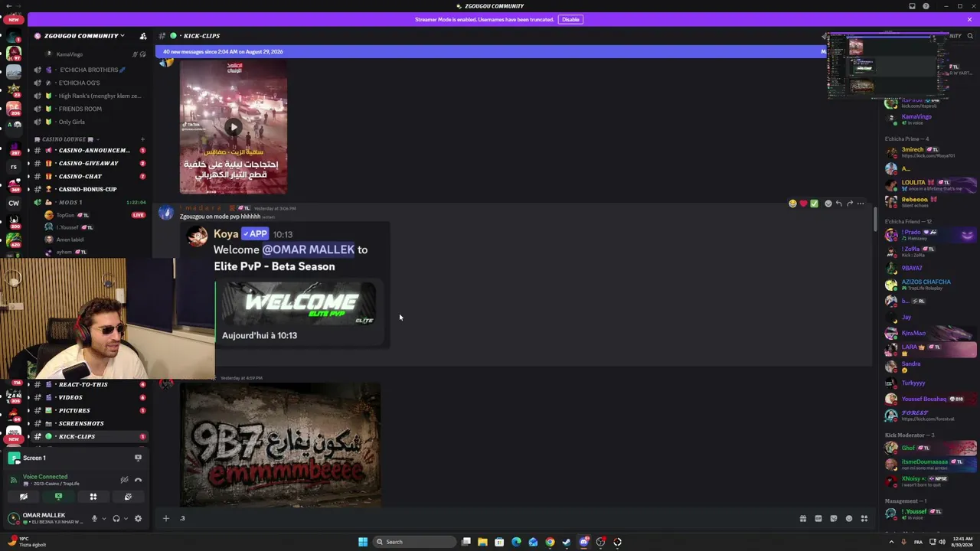Click the OMAR MALLEK user avatar
Viewport: 980px width, 551px height.
tap(14, 518)
